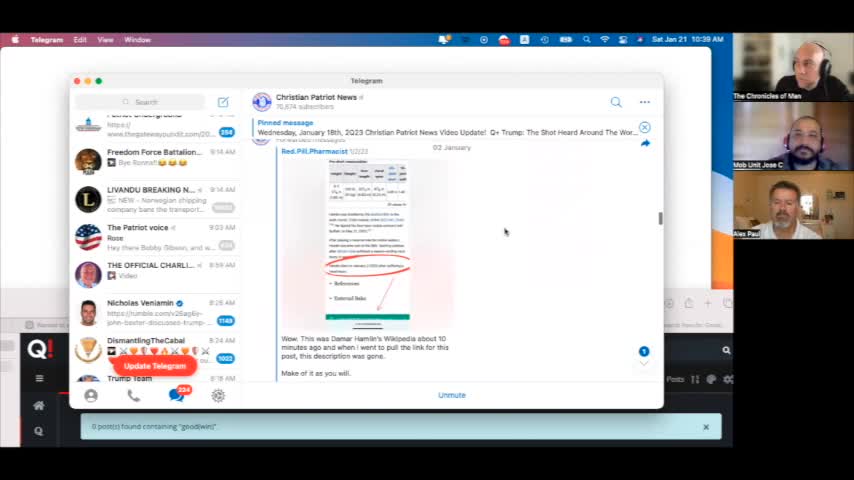The image size is (854, 480).
Task: Click the Telegram chat search field
Action: tap(140, 102)
